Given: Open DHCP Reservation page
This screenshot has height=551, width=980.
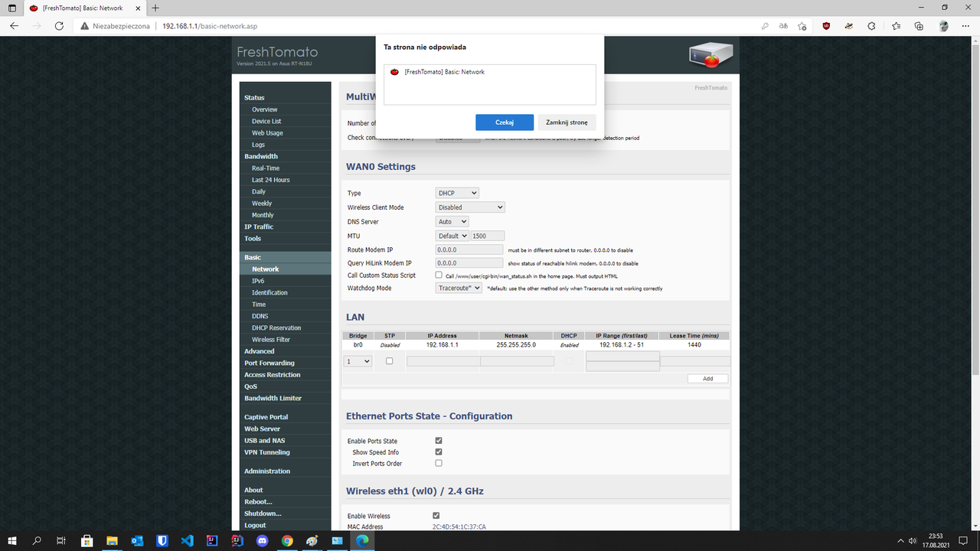Looking at the screenshot, I should click(276, 328).
